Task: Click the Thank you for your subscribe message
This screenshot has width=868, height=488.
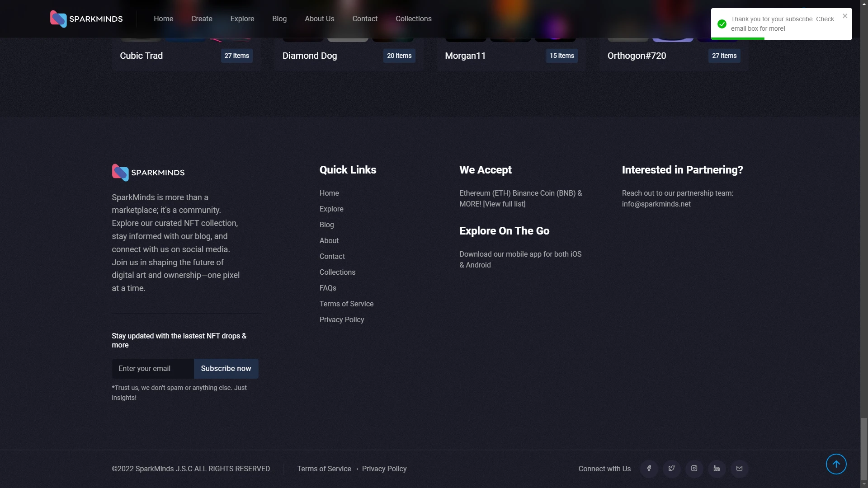Action: (782, 23)
